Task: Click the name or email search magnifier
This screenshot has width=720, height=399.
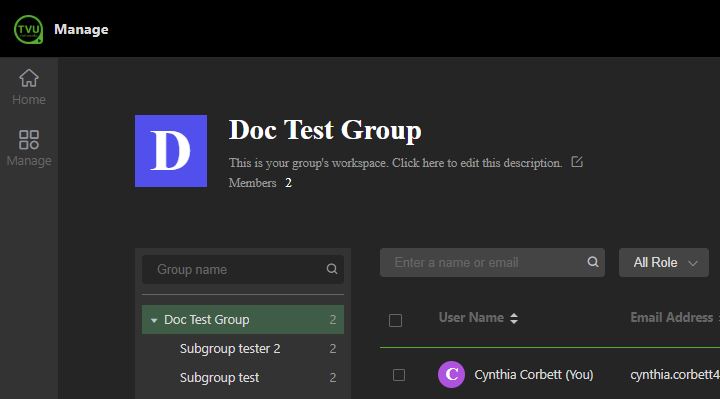Action: point(593,262)
